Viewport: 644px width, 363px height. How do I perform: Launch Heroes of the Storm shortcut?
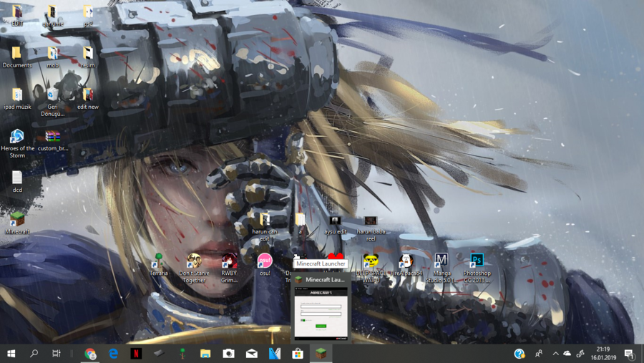(17, 143)
